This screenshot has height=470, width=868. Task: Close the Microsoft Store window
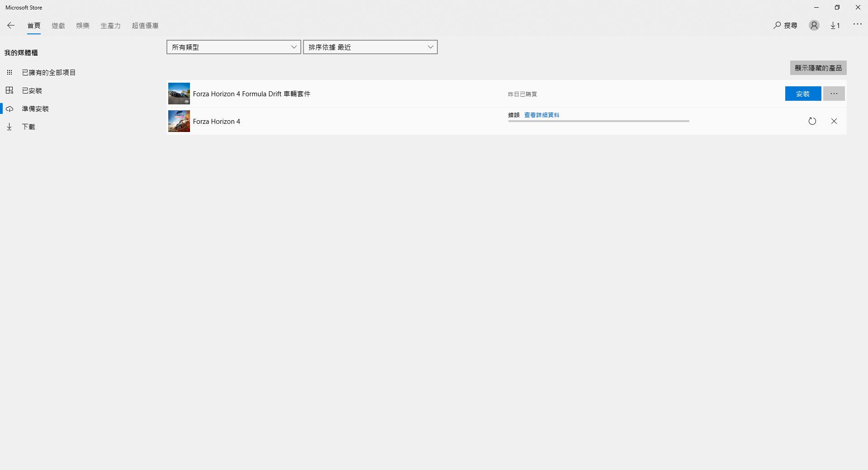[x=858, y=7]
